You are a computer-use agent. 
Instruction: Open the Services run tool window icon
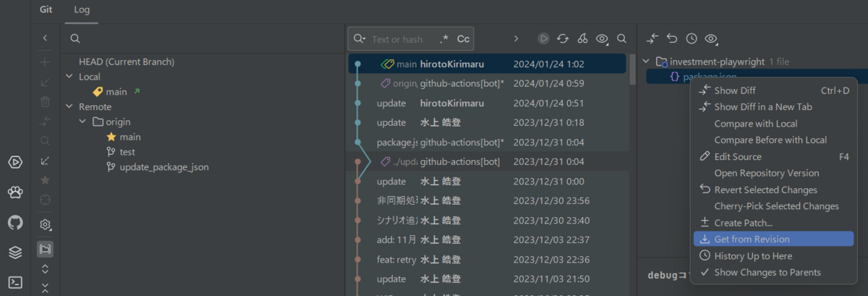click(x=15, y=162)
